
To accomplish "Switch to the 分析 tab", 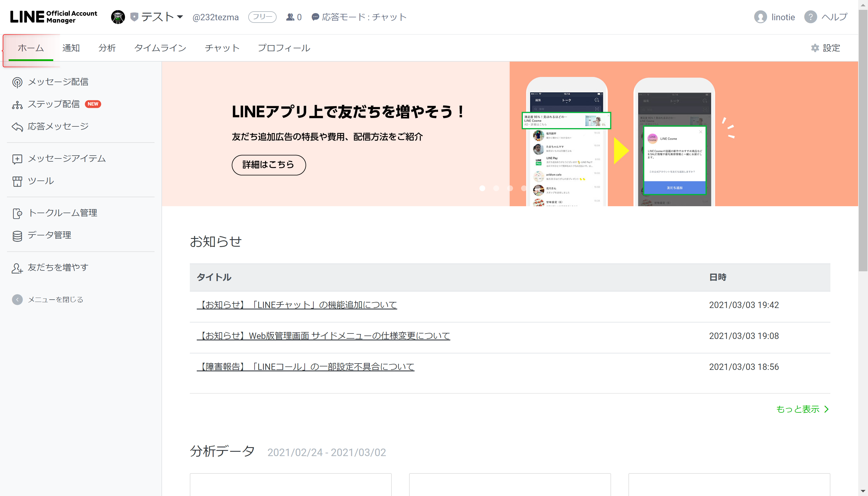I will click(107, 48).
